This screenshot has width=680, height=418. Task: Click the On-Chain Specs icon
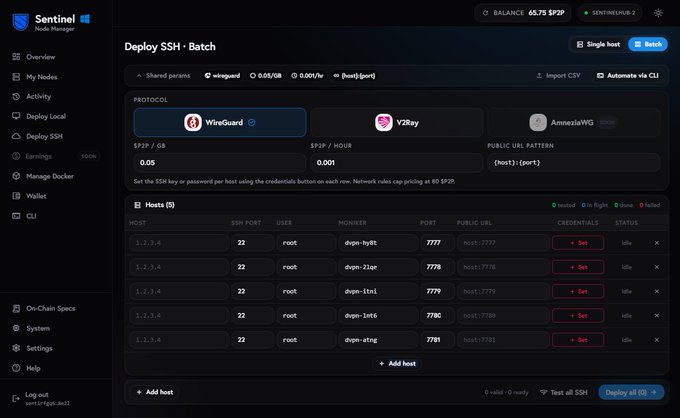coord(16,308)
